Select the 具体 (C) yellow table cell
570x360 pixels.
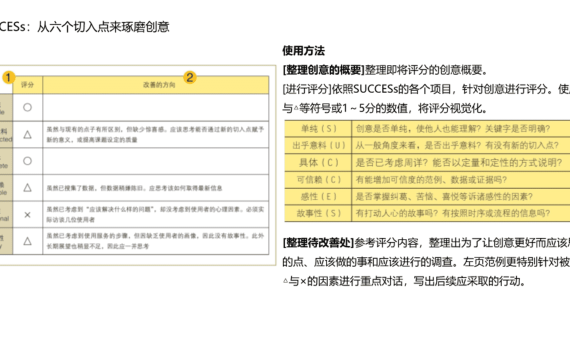(x=318, y=163)
